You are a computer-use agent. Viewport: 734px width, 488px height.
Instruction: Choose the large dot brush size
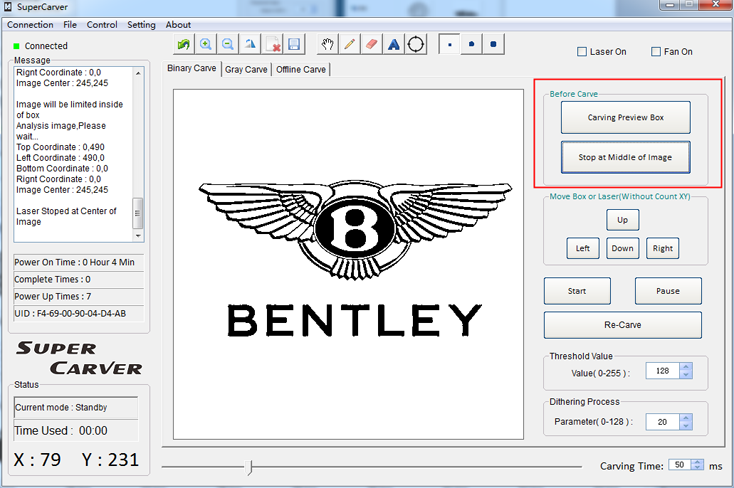493,44
